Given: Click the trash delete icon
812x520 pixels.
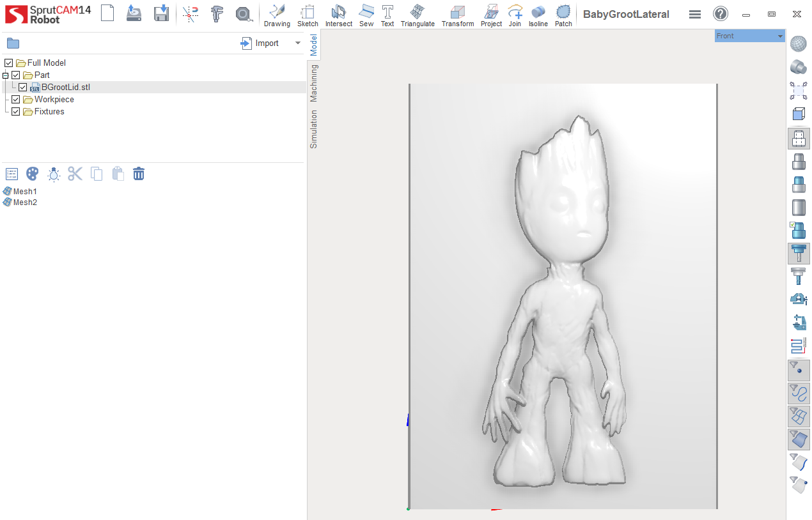Looking at the screenshot, I should pyautogui.click(x=139, y=174).
